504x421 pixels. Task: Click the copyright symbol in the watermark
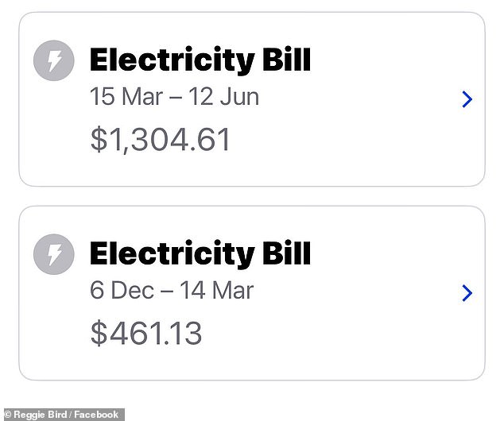(x=8, y=415)
